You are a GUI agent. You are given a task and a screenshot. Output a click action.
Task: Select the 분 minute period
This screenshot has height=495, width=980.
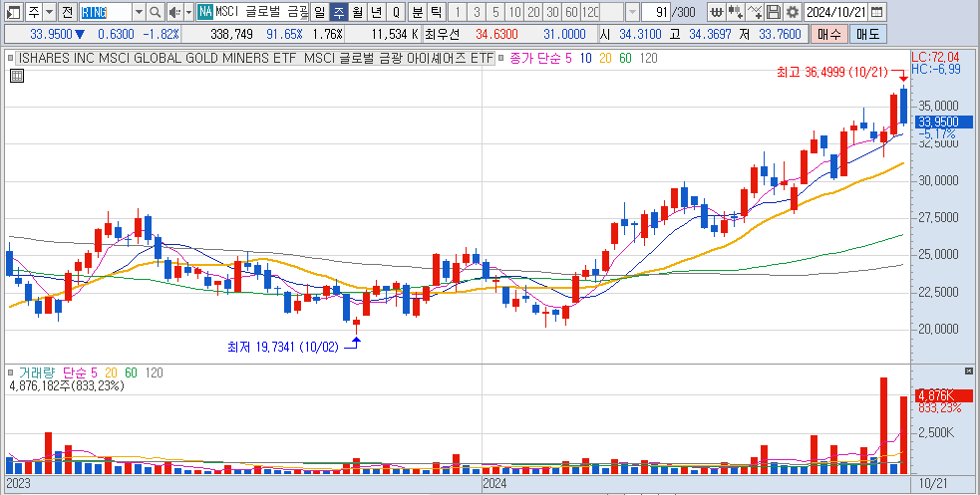click(417, 11)
